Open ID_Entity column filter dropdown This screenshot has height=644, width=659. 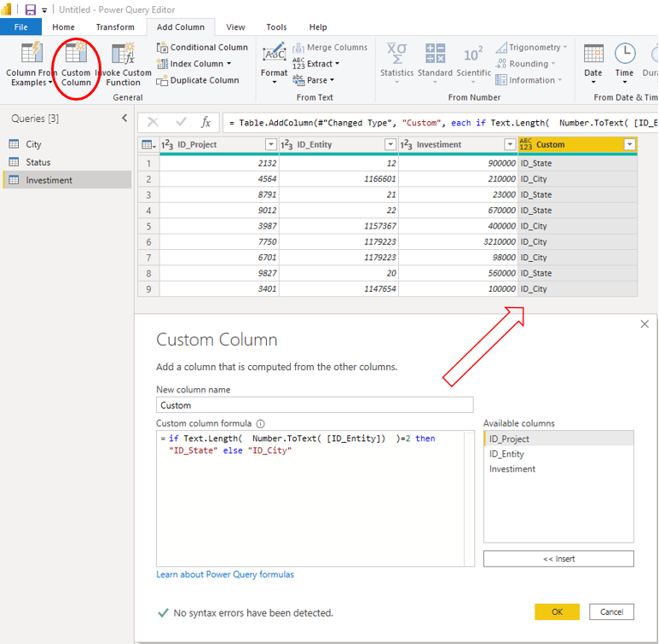pos(390,145)
